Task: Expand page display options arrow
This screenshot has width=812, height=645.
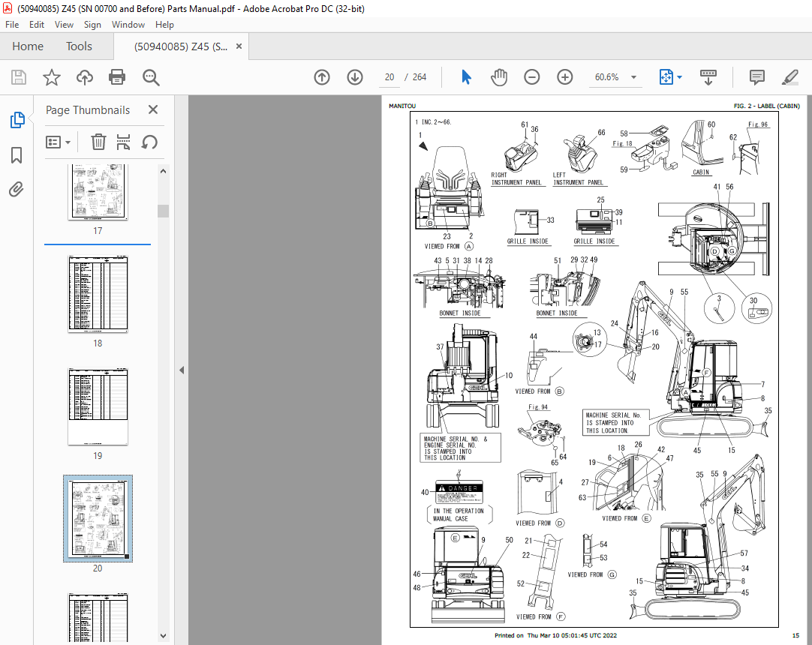Action: point(679,78)
